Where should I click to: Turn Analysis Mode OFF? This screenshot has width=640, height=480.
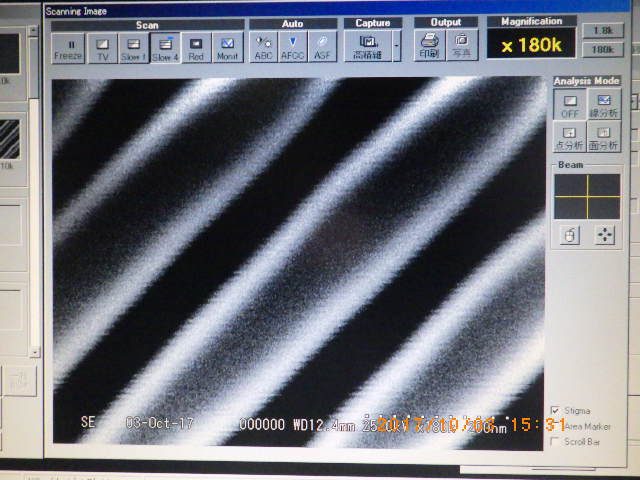570,105
